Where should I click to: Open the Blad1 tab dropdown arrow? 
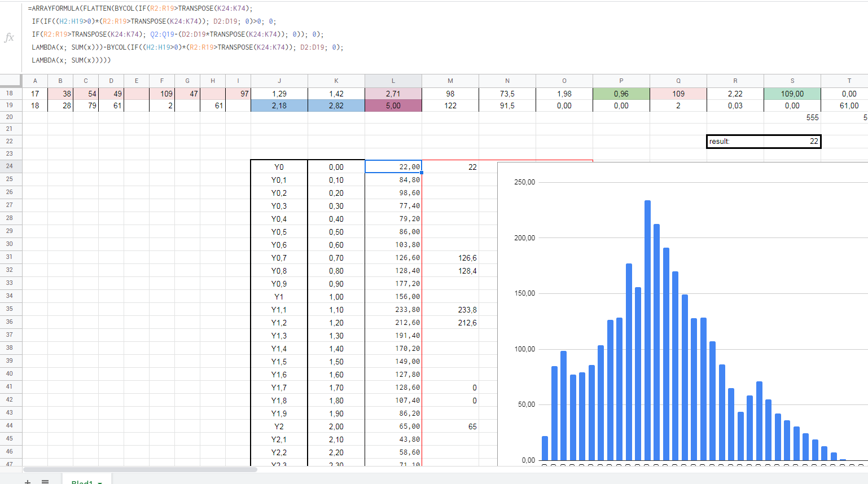[x=100, y=482]
